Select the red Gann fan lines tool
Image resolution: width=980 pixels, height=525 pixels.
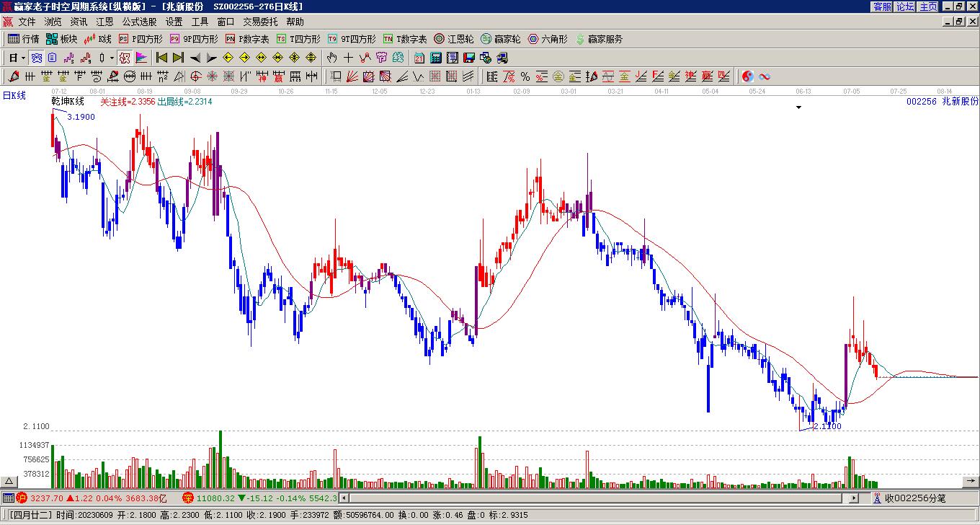click(352, 76)
